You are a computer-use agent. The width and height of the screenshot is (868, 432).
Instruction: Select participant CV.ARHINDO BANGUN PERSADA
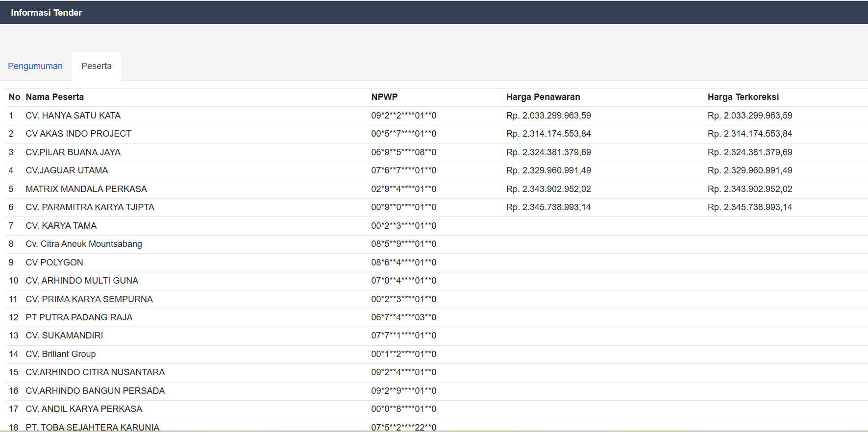point(95,391)
